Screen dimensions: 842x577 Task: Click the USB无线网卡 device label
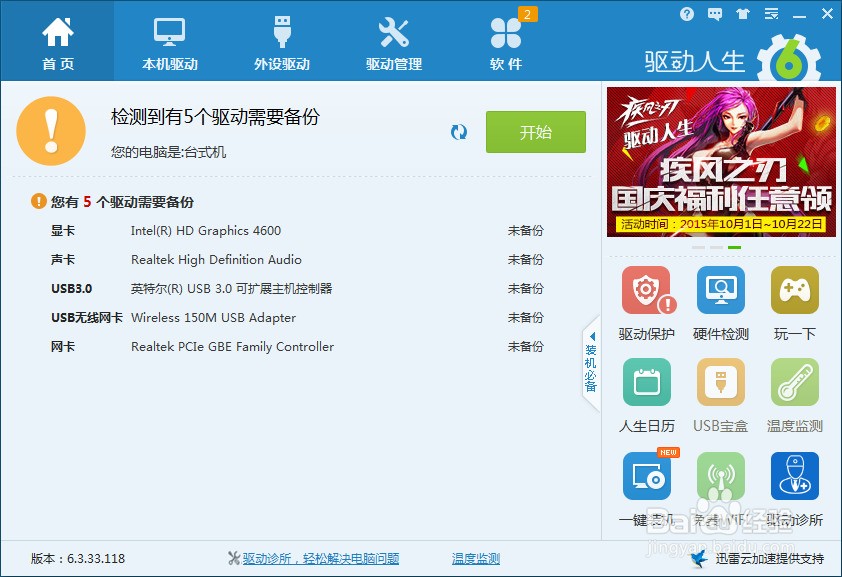tap(86, 318)
